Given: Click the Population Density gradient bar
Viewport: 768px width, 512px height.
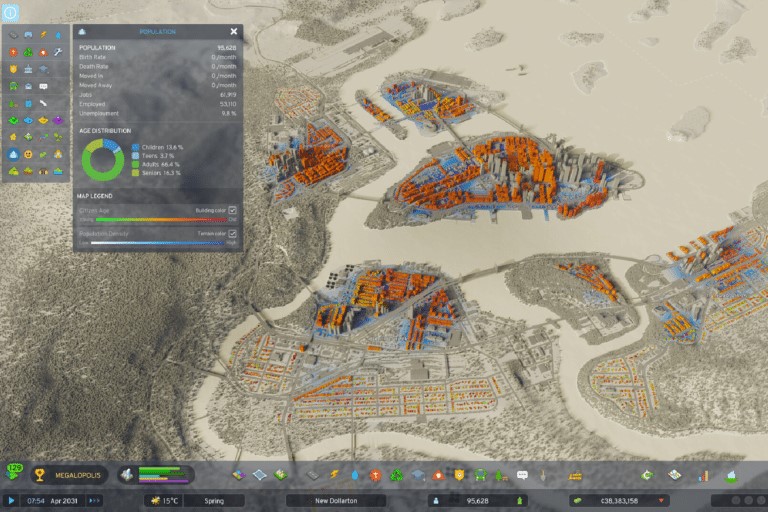Looking at the screenshot, I should pos(158,243).
